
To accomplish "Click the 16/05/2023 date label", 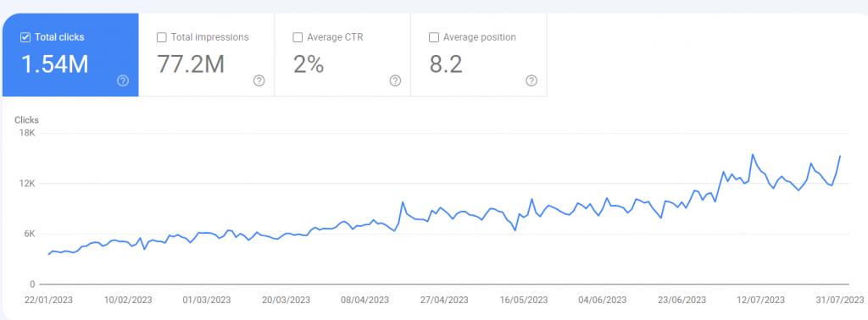I will click(523, 300).
